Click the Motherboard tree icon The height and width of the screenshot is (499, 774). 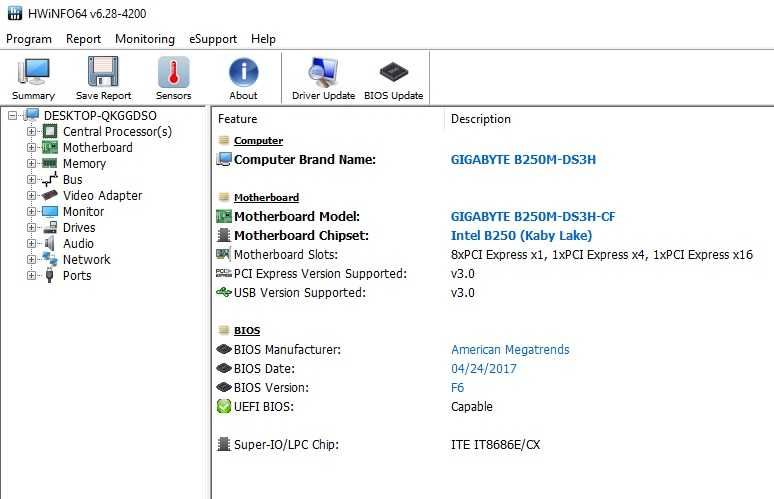tap(49, 147)
